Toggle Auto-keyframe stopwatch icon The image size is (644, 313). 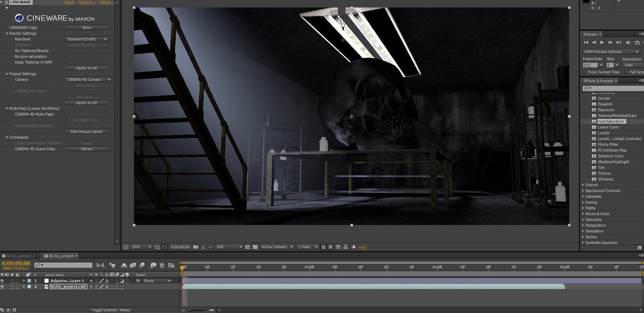point(162,265)
